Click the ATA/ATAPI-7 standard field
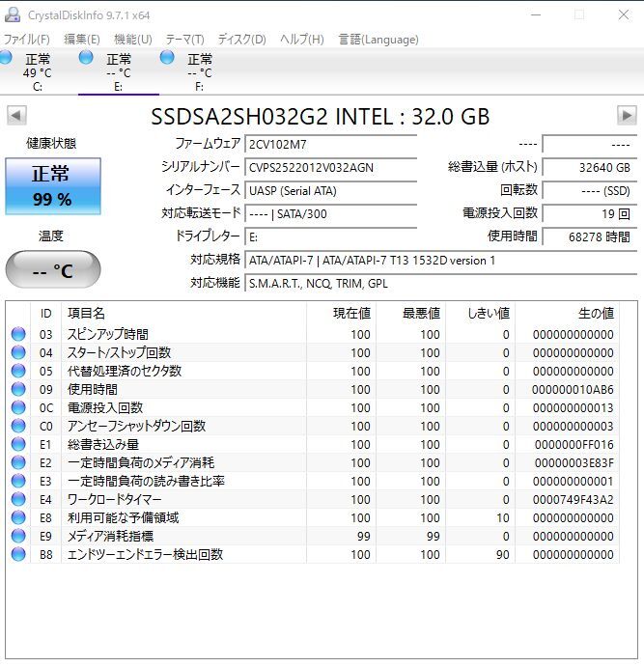Viewport: 644px width, 667px height. [x=440, y=260]
